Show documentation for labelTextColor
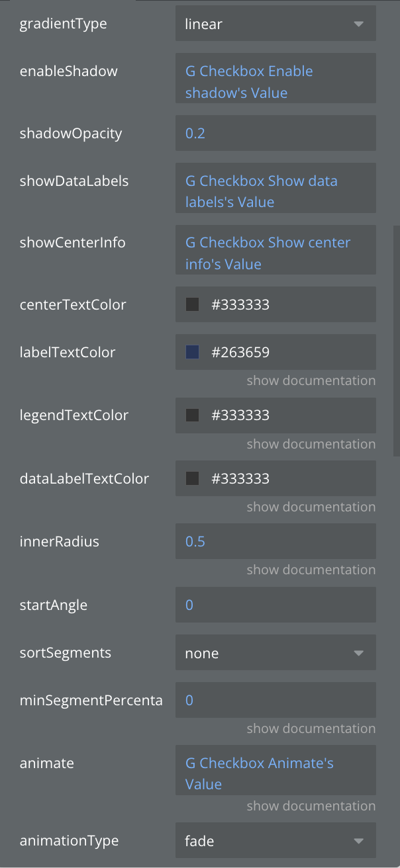The height and width of the screenshot is (868, 400). [311, 380]
